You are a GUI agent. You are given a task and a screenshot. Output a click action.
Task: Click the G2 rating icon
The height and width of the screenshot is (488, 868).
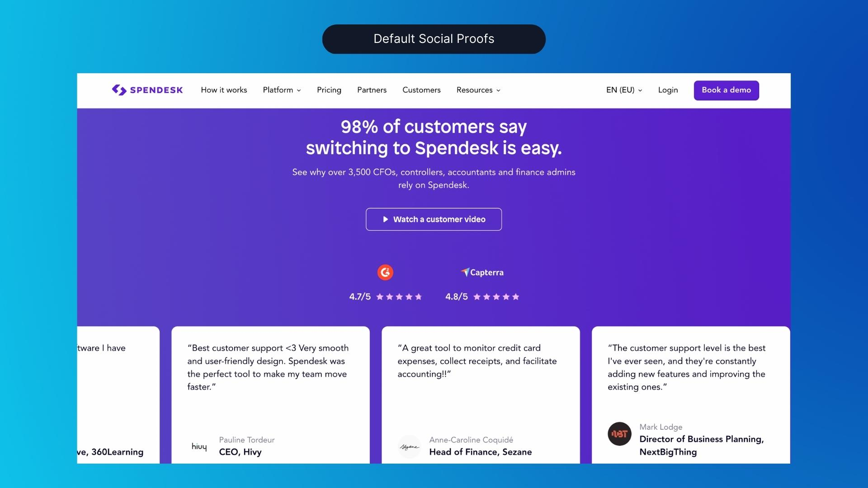(385, 272)
